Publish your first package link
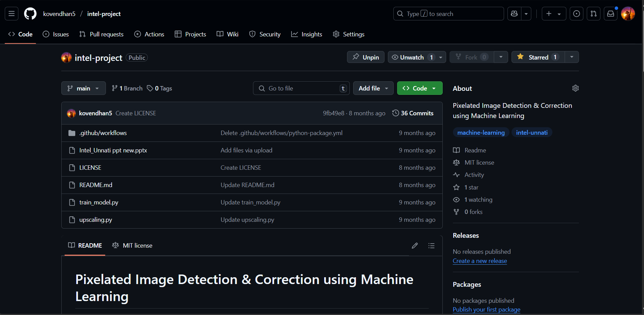This screenshot has height=315, width=644. click(486, 310)
